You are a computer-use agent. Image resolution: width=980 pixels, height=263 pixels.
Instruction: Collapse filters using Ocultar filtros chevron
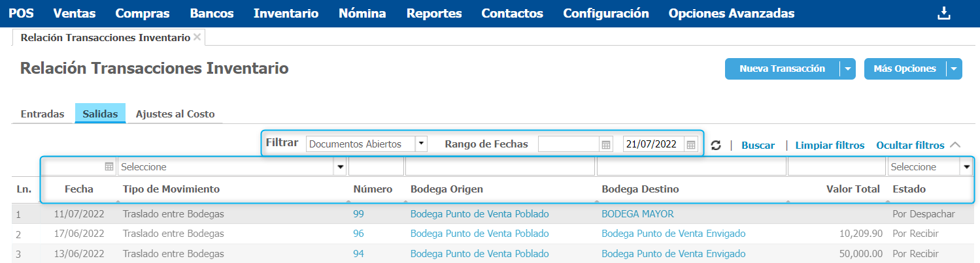(955, 145)
